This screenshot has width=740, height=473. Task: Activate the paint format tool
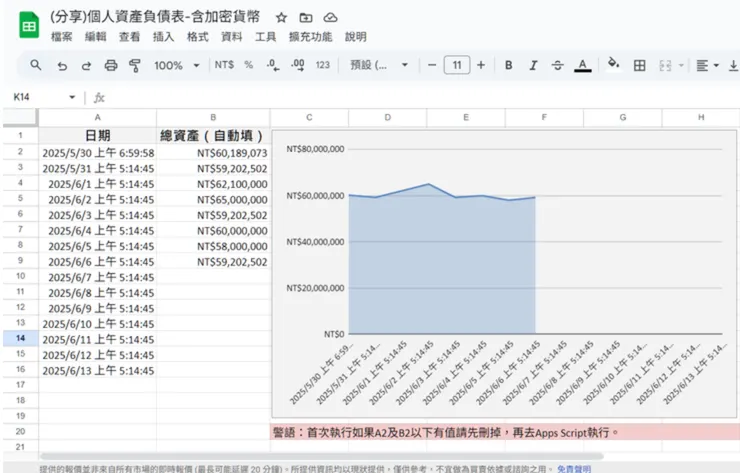coord(135,65)
